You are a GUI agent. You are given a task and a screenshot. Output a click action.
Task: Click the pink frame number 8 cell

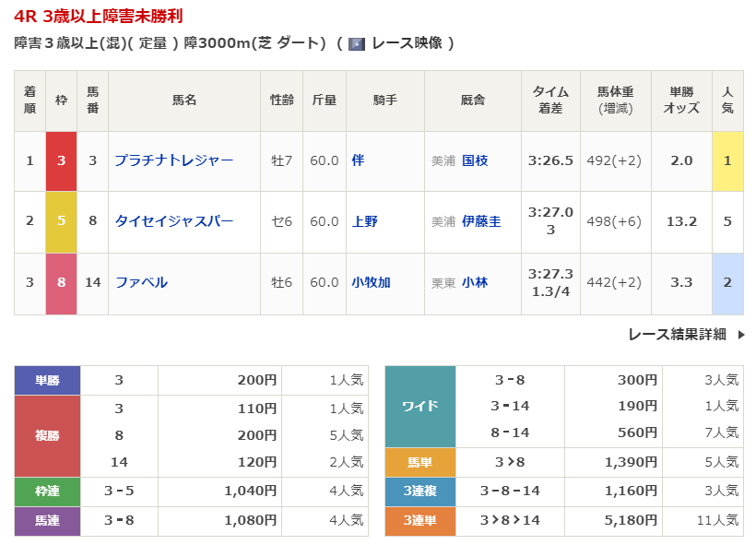click(61, 282)
